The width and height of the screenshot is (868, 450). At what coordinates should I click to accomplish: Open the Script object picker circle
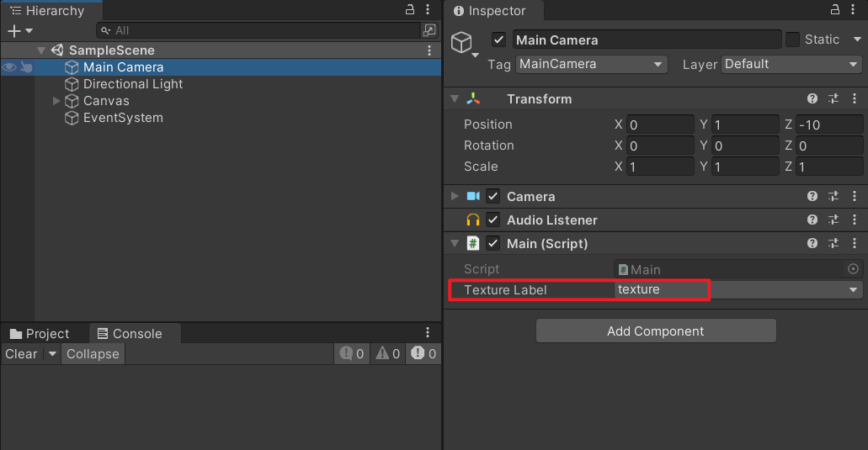click(853, 269)
